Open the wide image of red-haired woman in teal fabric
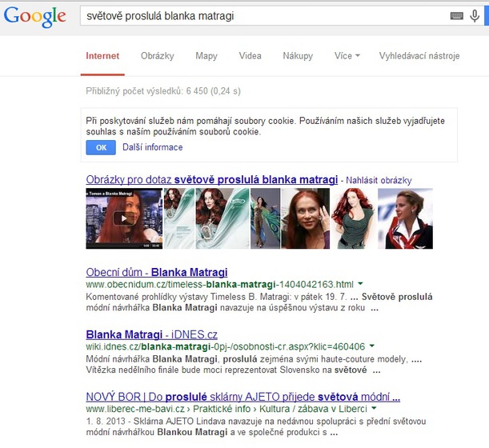Image resolution: width=489 pixels, height=448 pixels. [x=222, y=218]
